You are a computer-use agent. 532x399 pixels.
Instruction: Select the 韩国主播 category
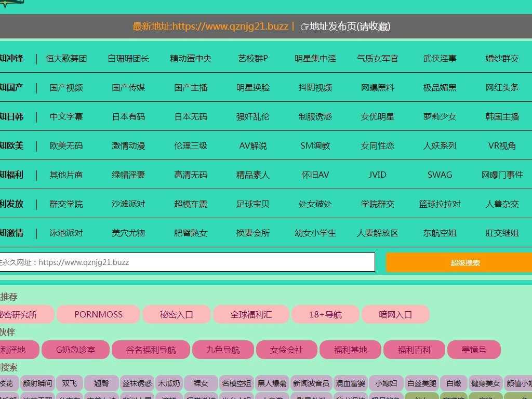502,117
